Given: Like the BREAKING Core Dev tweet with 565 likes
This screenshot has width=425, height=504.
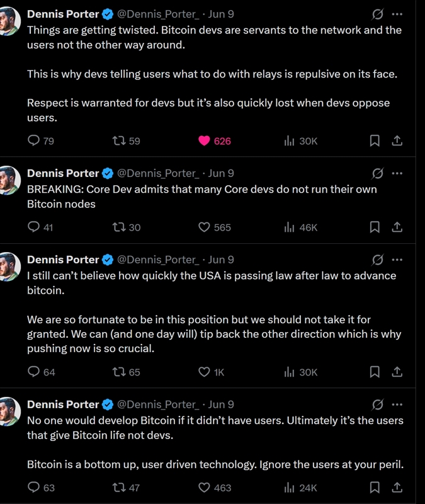Looking at the screenshot, I should pos(204,227).
